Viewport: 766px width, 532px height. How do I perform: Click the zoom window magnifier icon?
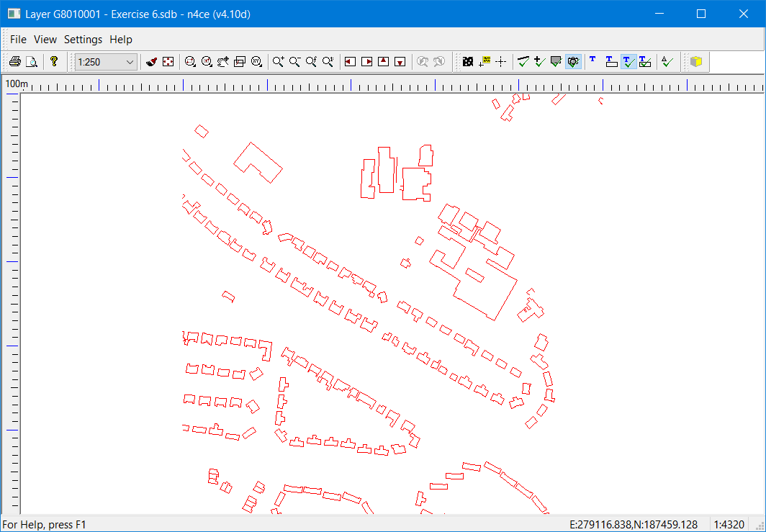pos(190,62)
